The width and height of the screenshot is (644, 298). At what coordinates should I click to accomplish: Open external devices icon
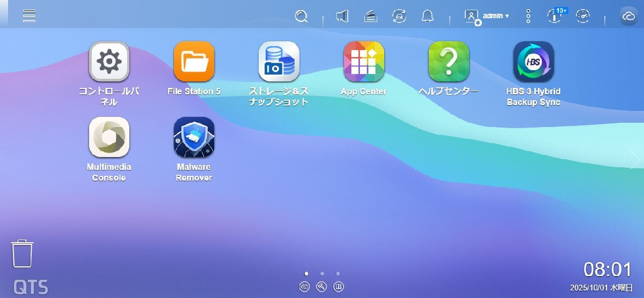click(x=399, y=17)
